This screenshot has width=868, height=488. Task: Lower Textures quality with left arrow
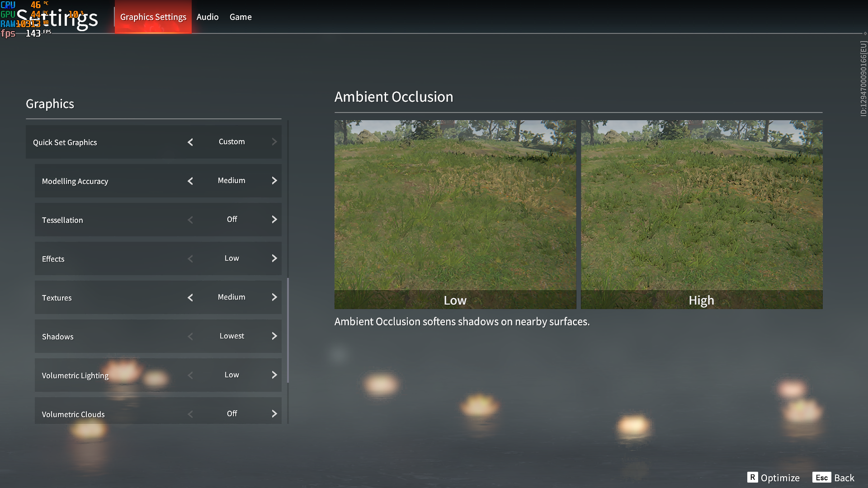tap(190, 298)
